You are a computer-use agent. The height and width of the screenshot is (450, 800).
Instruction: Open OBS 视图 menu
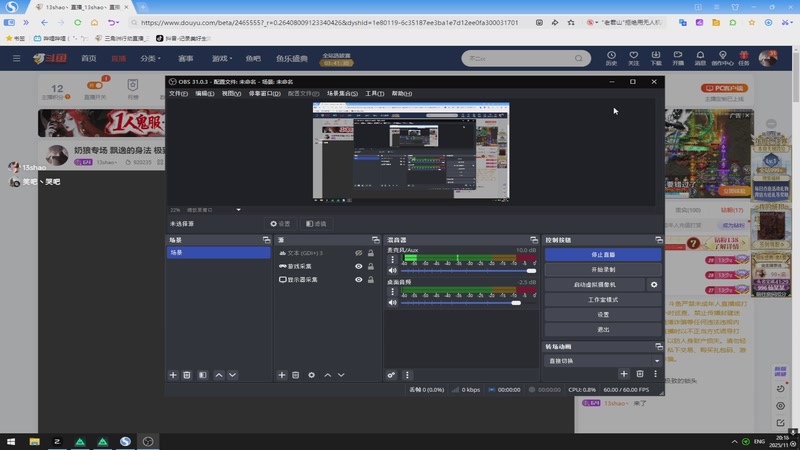point(231,93)
